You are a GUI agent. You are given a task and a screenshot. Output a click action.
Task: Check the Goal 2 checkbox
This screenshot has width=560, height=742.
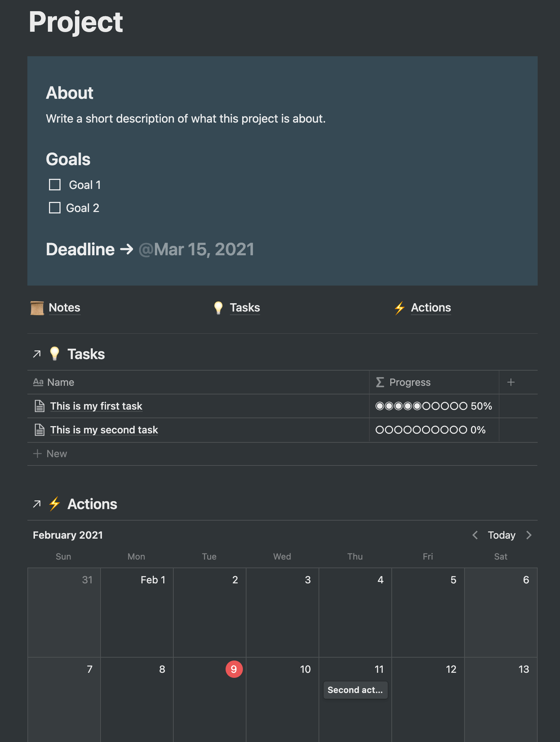click(x=55, y=208)
